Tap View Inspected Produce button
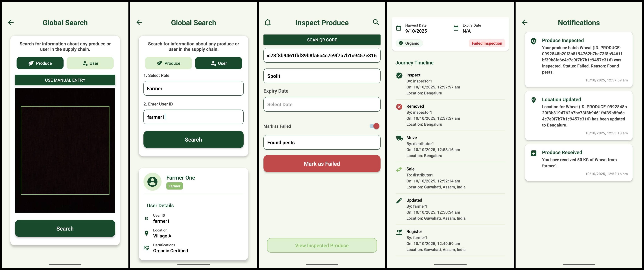644x270 pixels. [322, 246]
